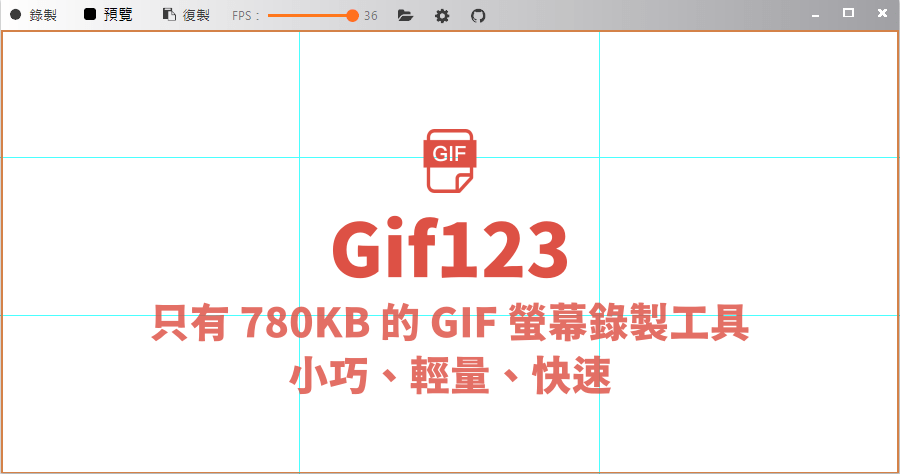The height and width of the screenshot is (474, 900).
Task: Click the 復製 copy button
Action: click(x=186, y=15)
